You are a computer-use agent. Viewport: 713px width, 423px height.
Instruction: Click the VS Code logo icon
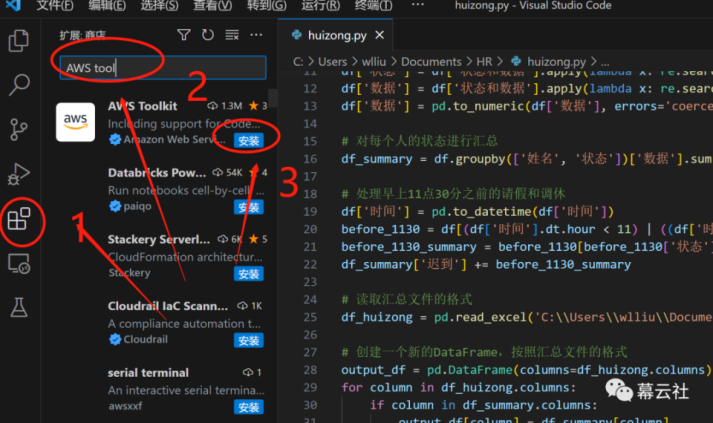[x=13, y=5]
